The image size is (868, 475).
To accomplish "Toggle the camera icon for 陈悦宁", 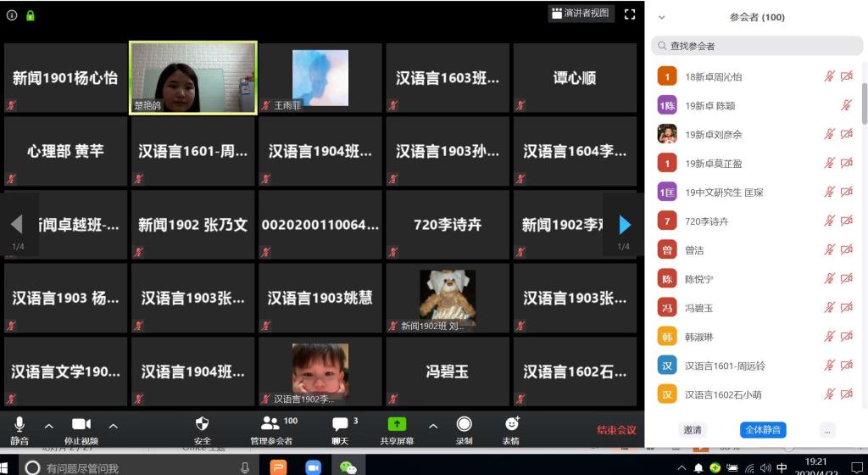I will [x=846, y=279].
